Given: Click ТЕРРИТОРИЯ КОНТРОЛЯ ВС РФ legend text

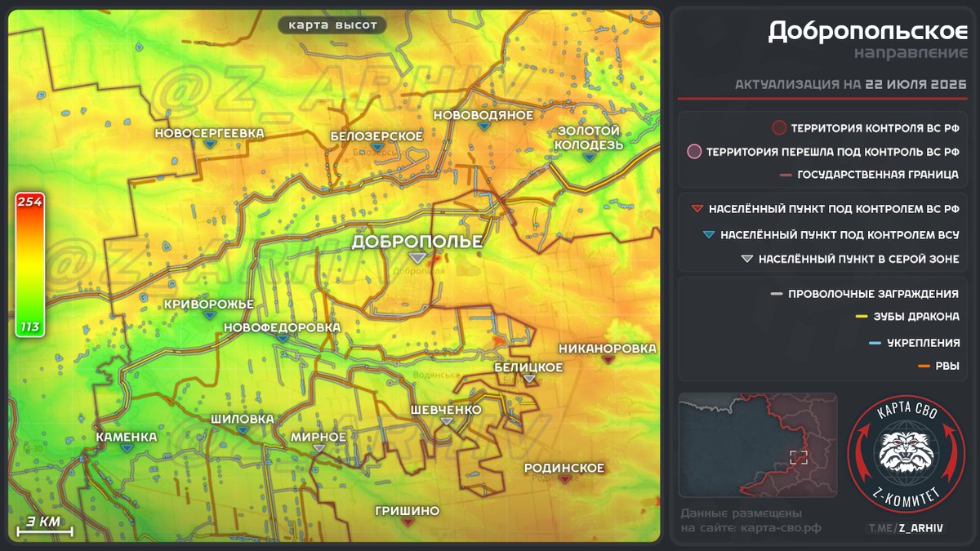Looking at the screenshot, I should click(875, 128).
